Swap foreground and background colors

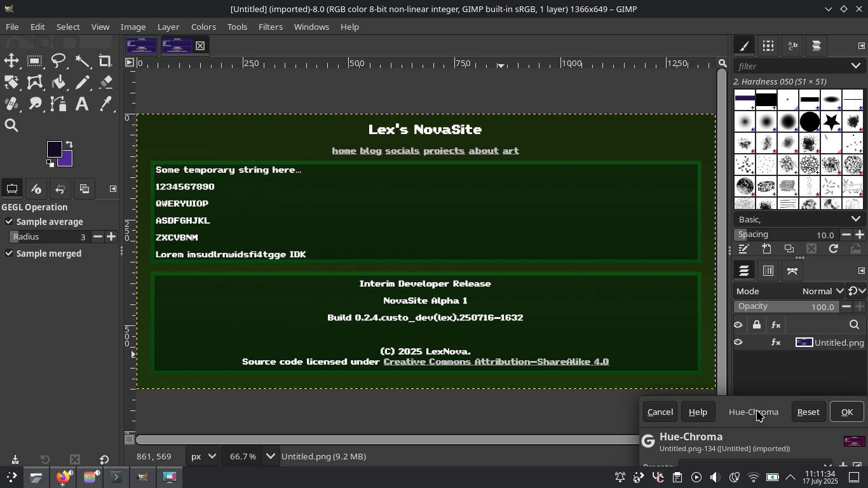point(69,144)
